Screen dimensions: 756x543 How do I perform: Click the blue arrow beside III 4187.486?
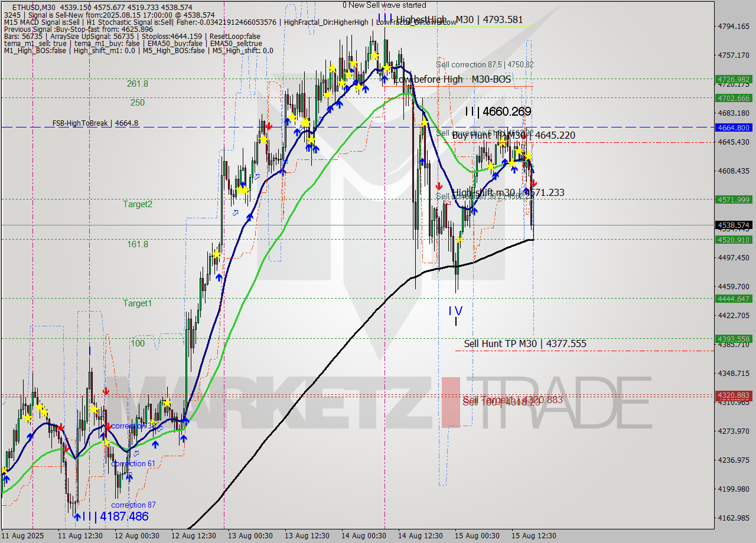(x=77, y=516)
